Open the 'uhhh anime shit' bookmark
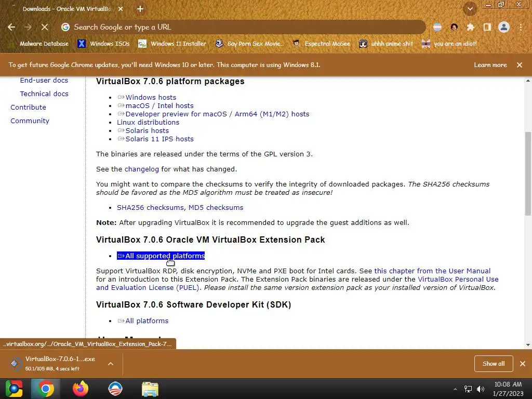 tap(386, 44)
